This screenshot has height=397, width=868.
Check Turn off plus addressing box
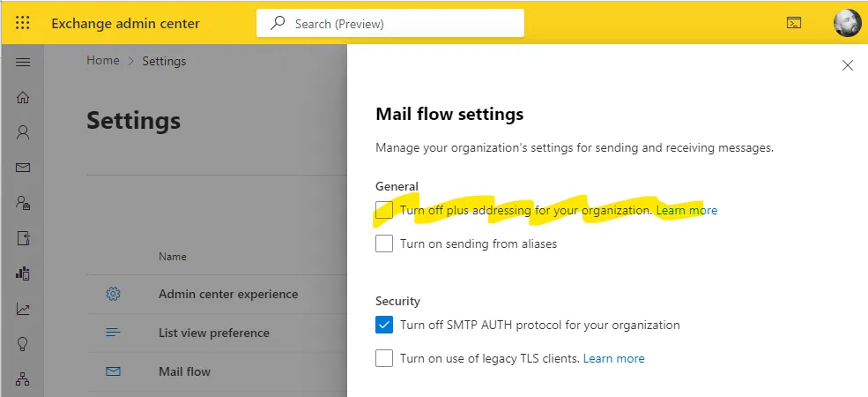(384, 210)
